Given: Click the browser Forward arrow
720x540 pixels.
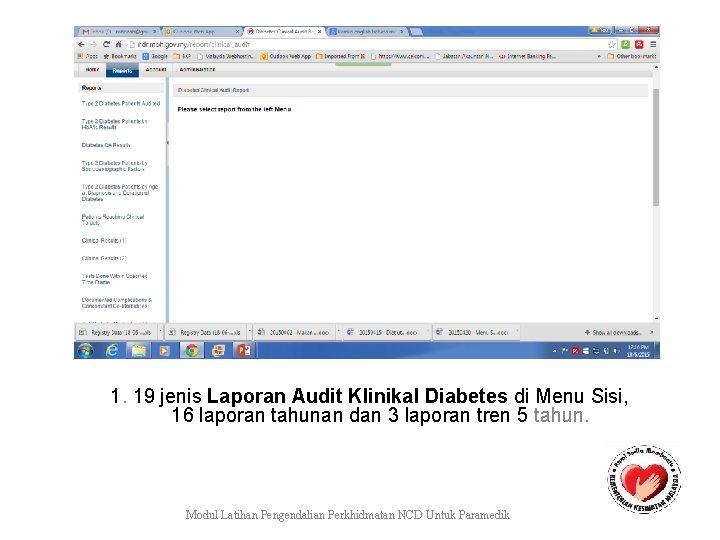Looking at the screenshot, I should tap(94, 45).
